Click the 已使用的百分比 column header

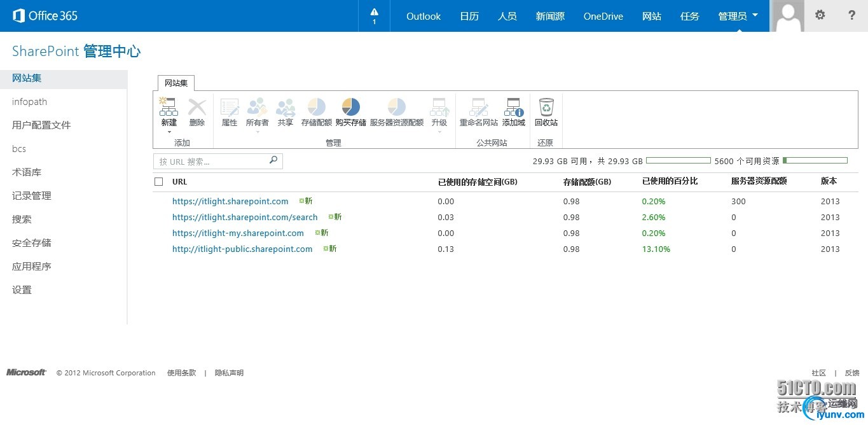tap(670, 181)
